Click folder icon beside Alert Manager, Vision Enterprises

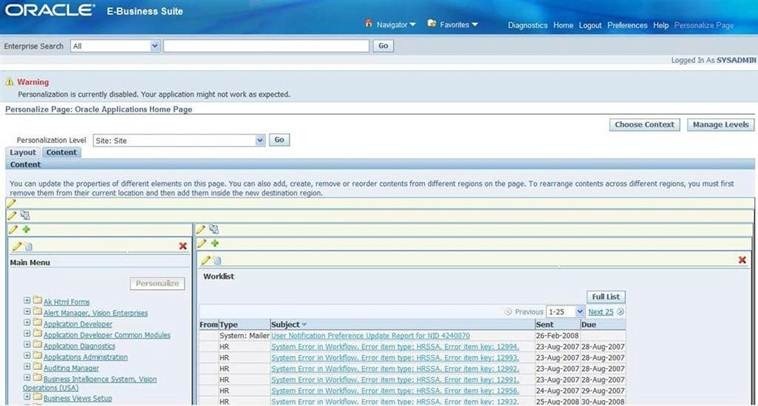click(x=37, y=312)
